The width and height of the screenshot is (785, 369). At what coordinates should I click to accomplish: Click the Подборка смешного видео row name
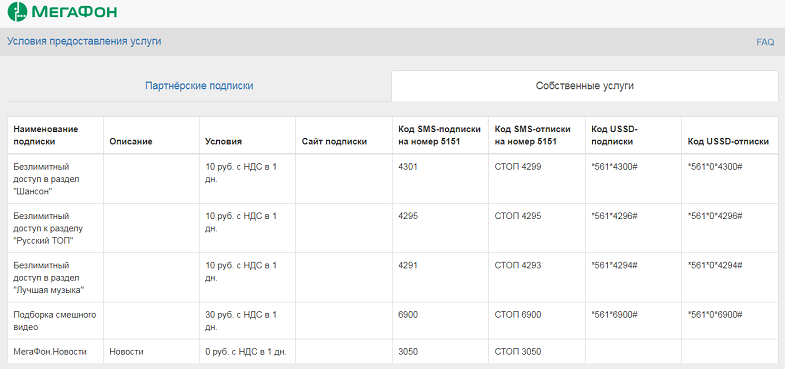coord(56,321)
